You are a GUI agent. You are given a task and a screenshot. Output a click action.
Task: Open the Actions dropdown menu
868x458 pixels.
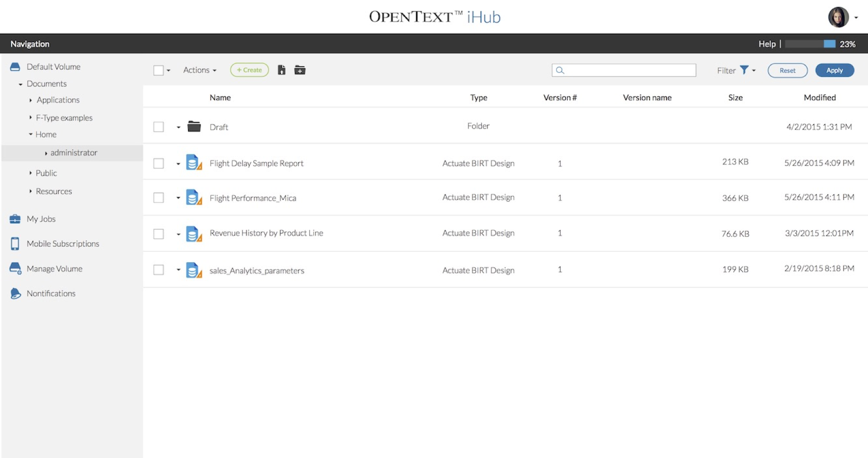pyautogui.click(x=200, y=70)
